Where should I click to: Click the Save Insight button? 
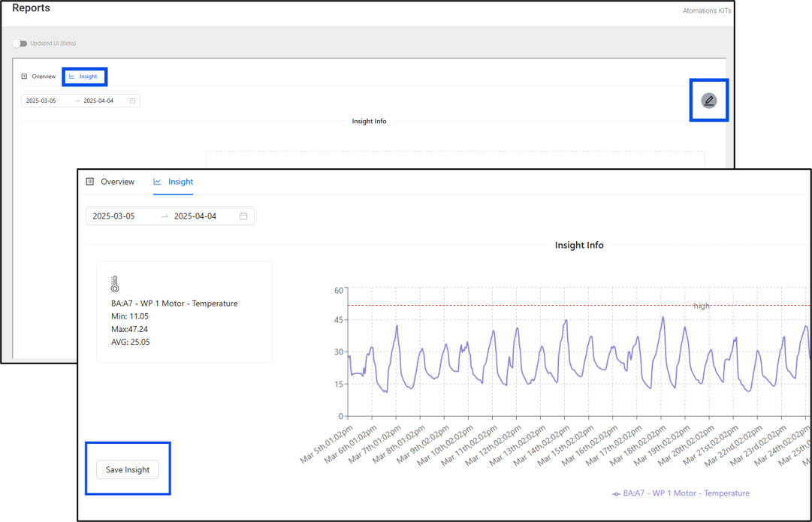tap(128, 469)
